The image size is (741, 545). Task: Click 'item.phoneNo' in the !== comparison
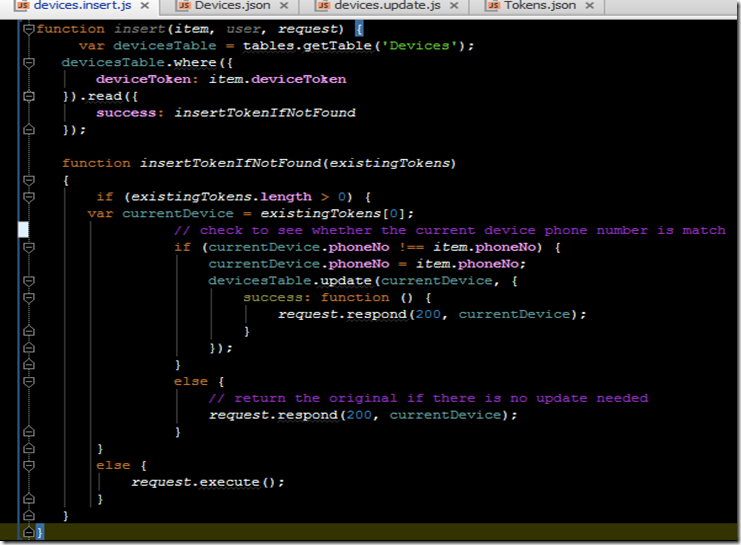pos(484,247)
